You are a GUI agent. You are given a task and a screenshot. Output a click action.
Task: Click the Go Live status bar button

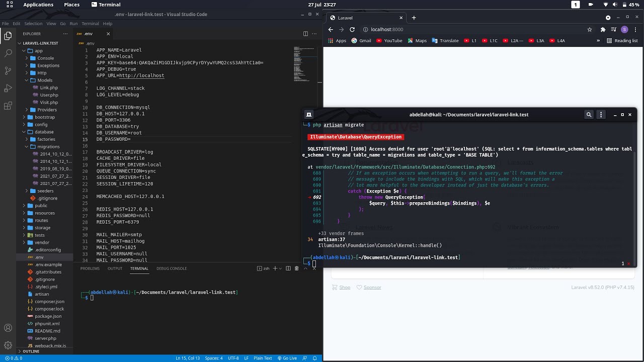click(x=287, y=358)
